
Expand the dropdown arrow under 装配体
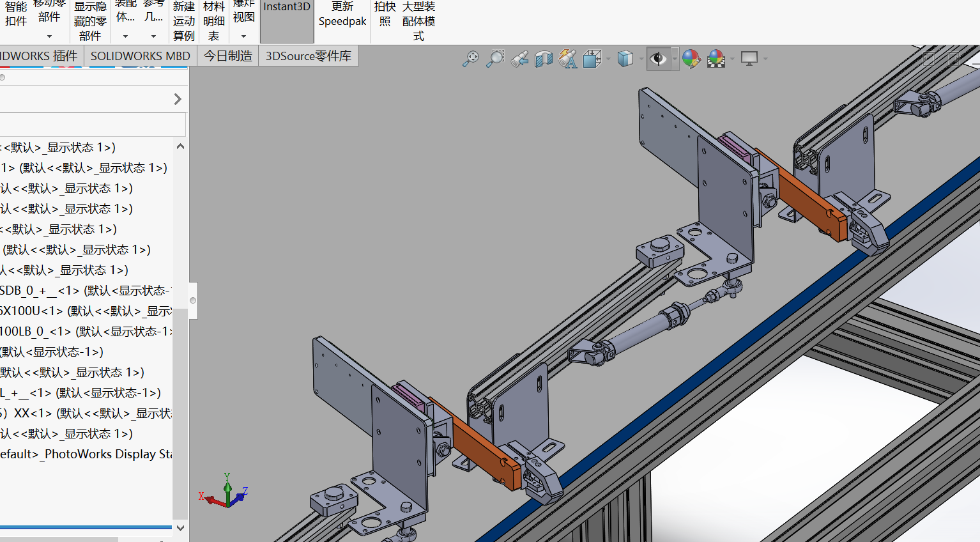(x=125, y=36)
